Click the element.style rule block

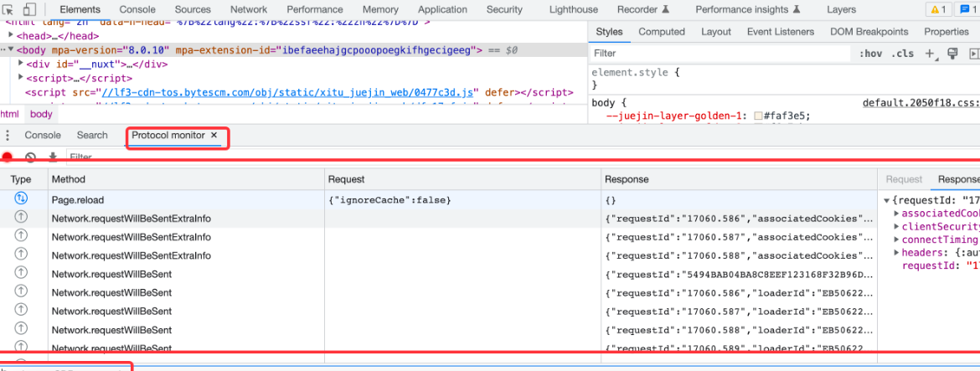[x=634, y=78]
